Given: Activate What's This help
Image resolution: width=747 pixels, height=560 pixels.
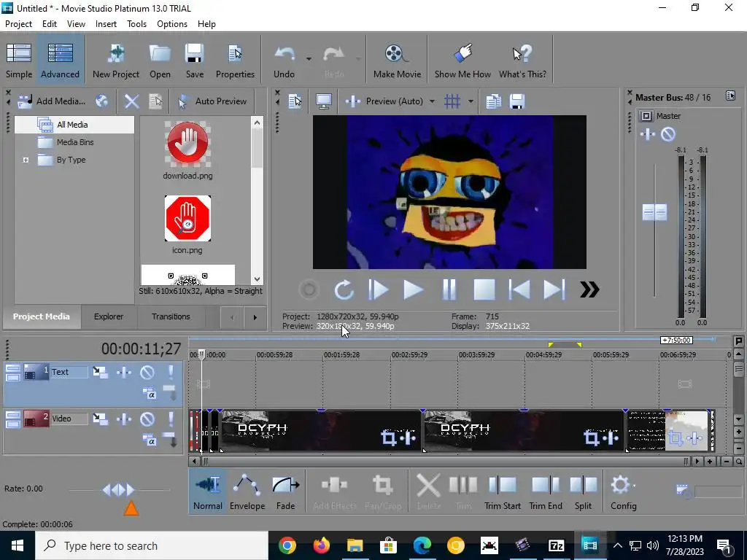Looking at the screenshot, I should [522, 61].
